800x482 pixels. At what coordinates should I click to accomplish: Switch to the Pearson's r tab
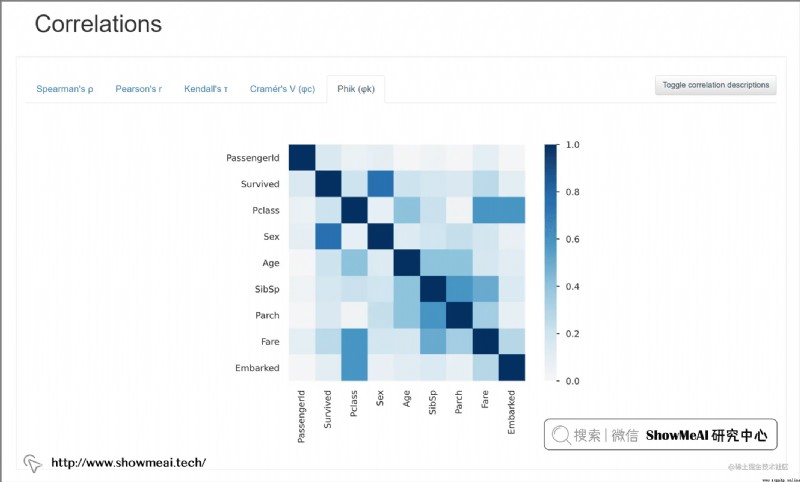click(x=139, y=89)
